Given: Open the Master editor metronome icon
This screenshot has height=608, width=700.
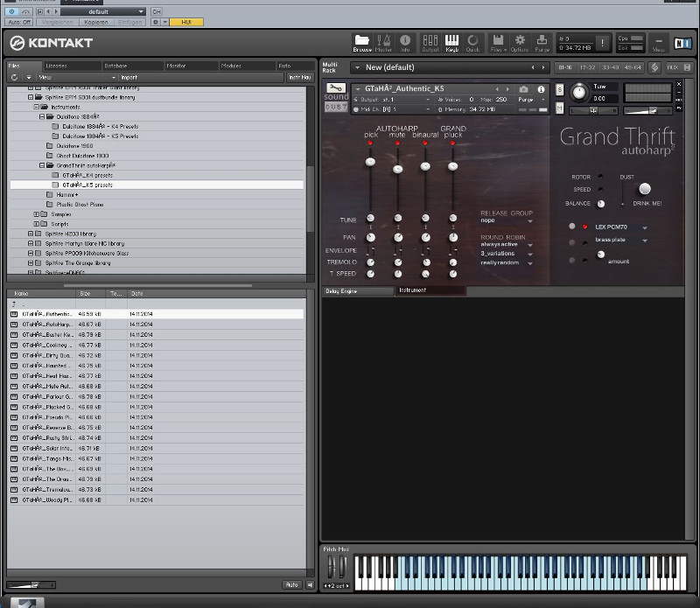Looking at the screenshot, I should click(x=383, y=43).
